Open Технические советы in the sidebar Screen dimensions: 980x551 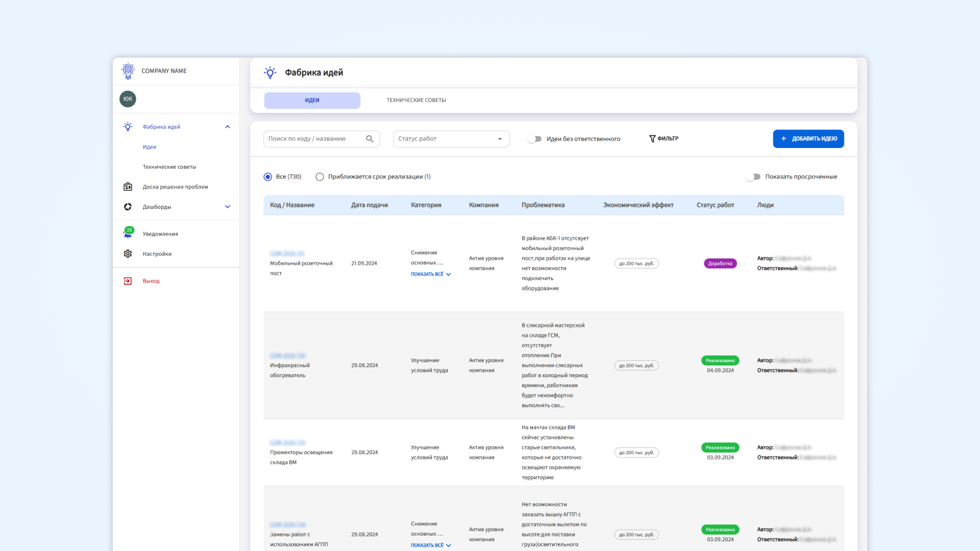click(x=169, y=167)
